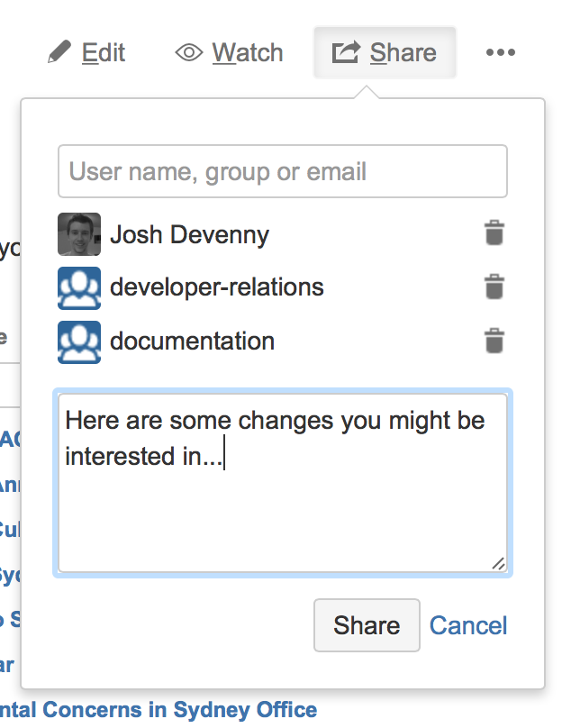This screenshot has width=562, height=728.
Task: Click the pencil Edit icon
Action: pos(59,52)
